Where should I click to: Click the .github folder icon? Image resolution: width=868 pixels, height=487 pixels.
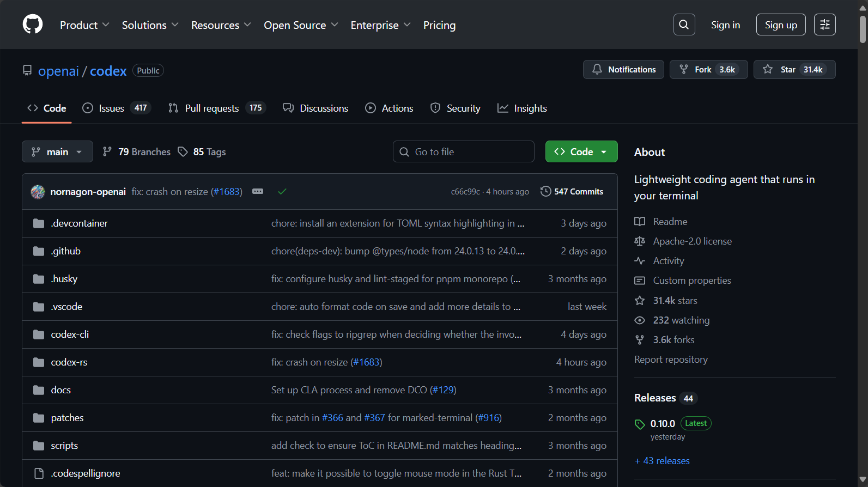coord(39,251)
